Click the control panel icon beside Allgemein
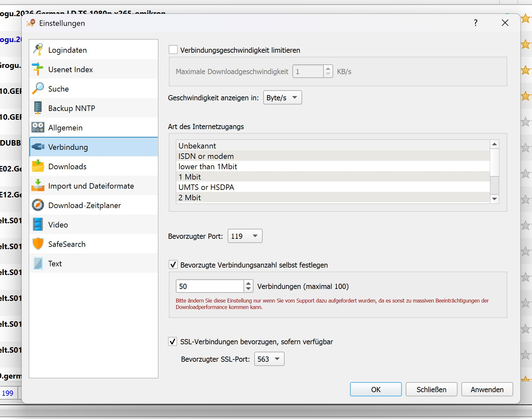This screenshot has height=419, width=532. click(38, 127)
